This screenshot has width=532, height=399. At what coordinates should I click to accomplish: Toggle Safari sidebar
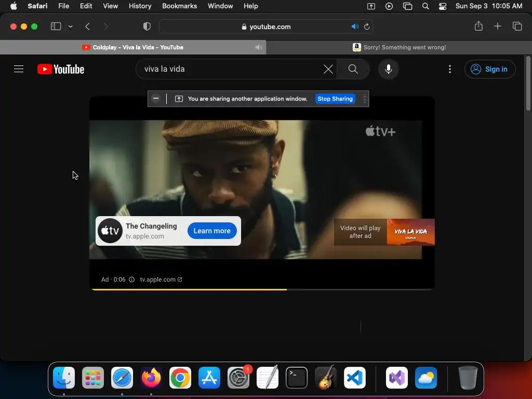pos(56,26)
